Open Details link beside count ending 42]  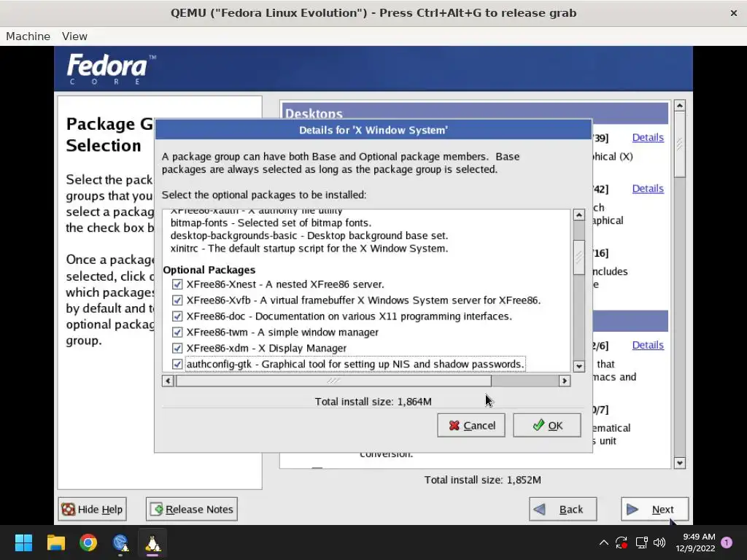point(648,189)
